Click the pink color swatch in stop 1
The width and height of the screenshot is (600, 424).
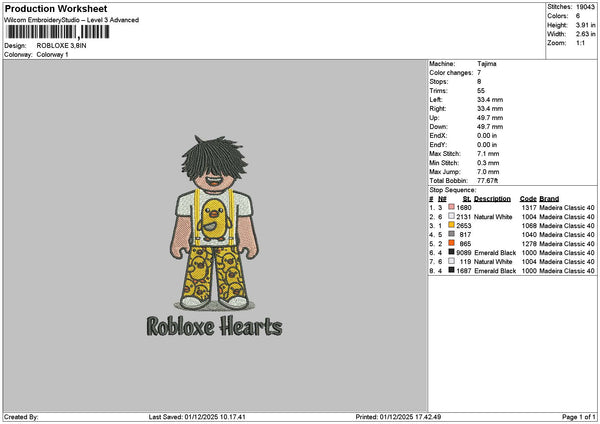coord(452,207)
